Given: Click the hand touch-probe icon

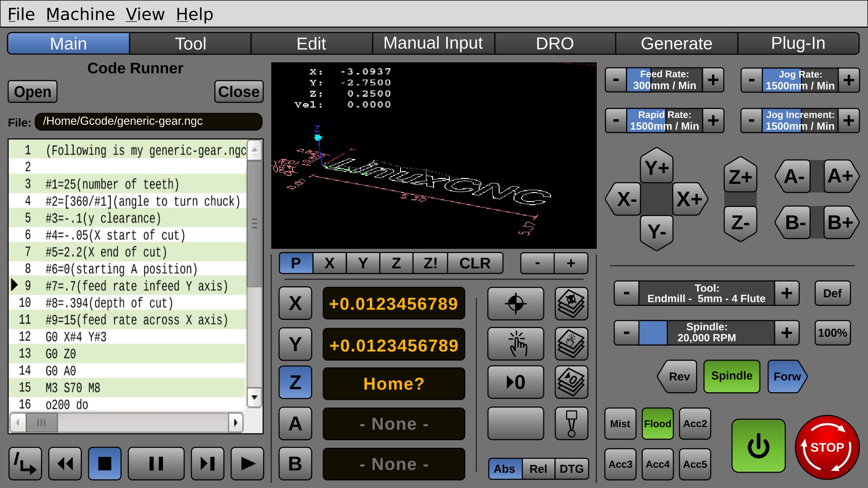Looking at the screenshot, I should point(515,344).
